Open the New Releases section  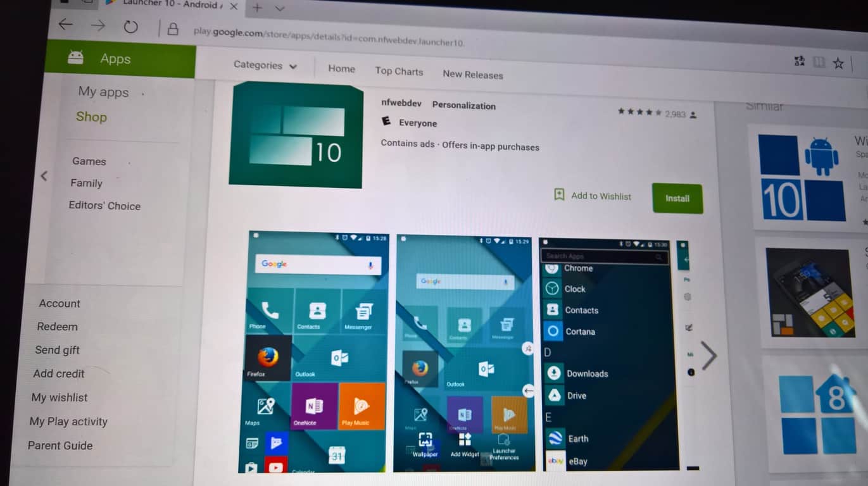[472, 74]
